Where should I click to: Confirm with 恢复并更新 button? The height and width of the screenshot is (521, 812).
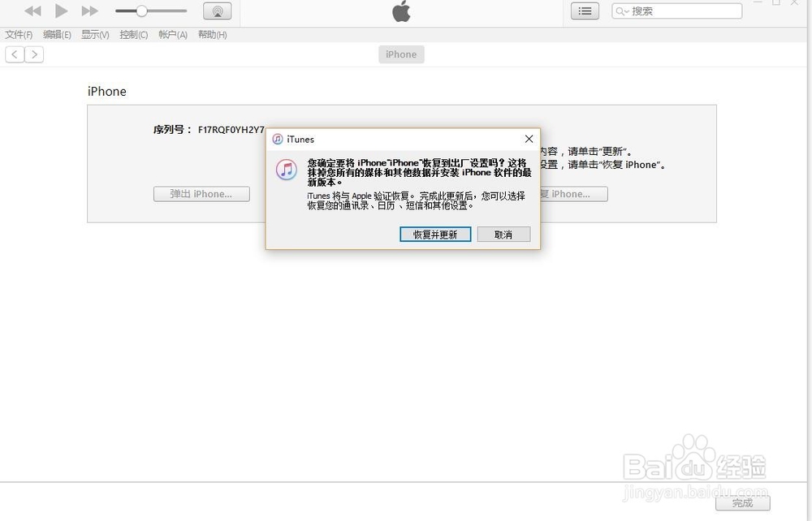[x=435, y=235]
